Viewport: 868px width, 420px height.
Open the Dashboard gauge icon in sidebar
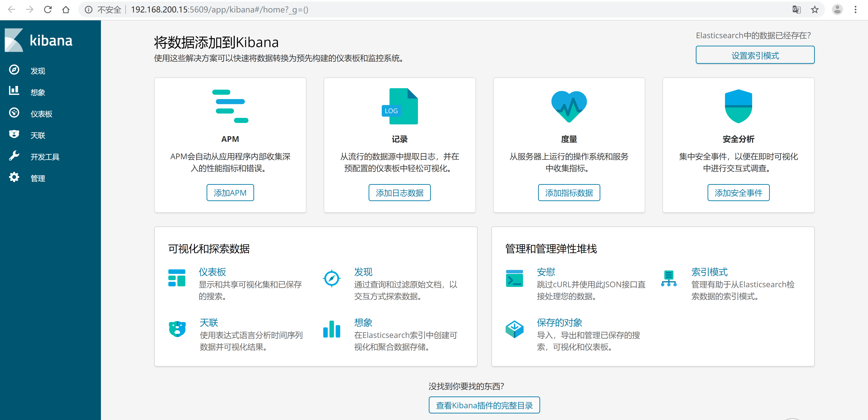(14, 113)
